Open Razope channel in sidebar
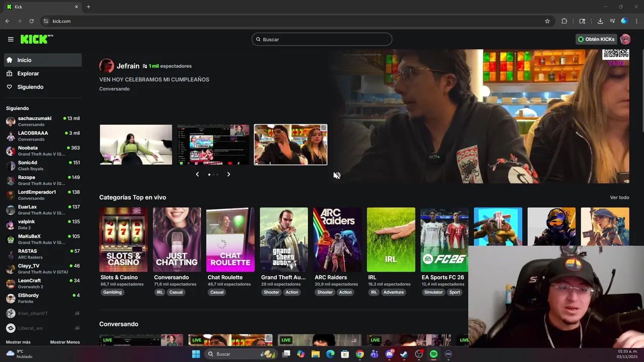 tap(43, 180)
